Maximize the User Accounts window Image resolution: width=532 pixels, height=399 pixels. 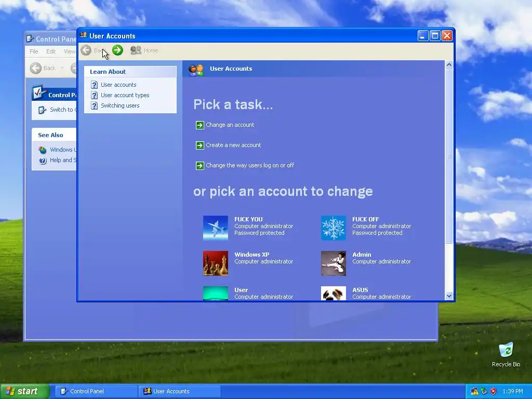[435, 36]
